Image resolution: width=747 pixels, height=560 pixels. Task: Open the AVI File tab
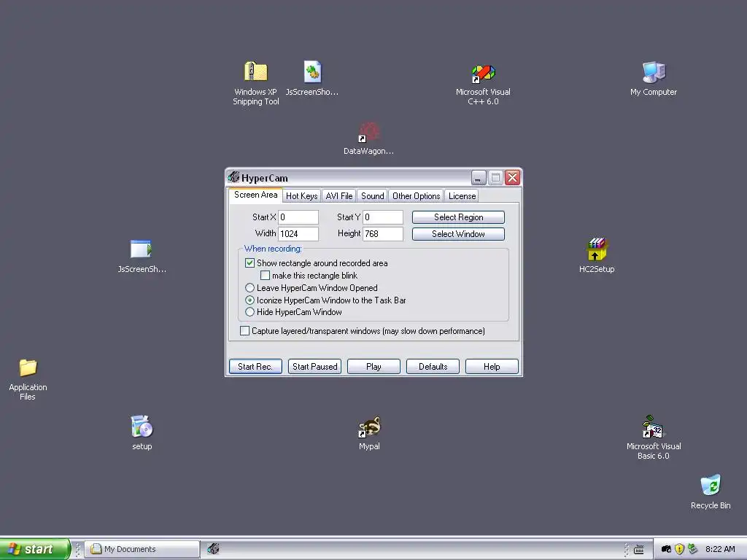[338, 195]
